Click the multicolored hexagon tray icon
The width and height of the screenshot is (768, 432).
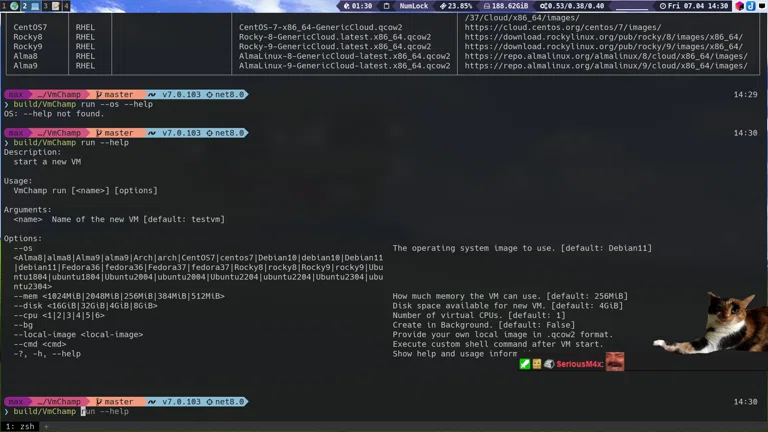pos(740,6)
